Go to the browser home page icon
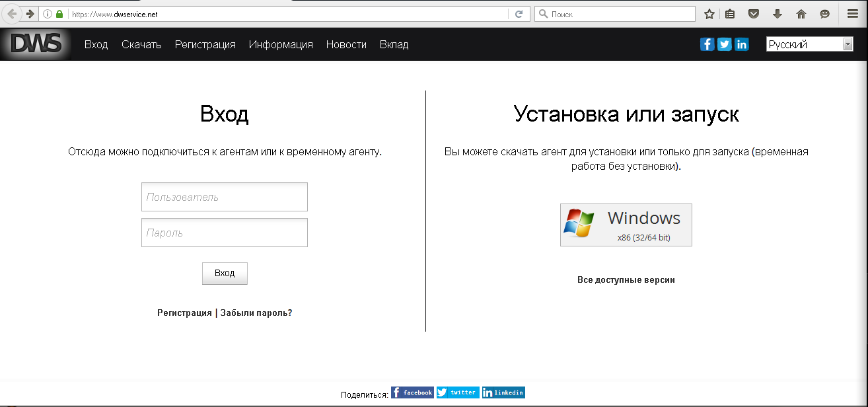Viewport: 868px width, 407px height. [x=801, y=14]
